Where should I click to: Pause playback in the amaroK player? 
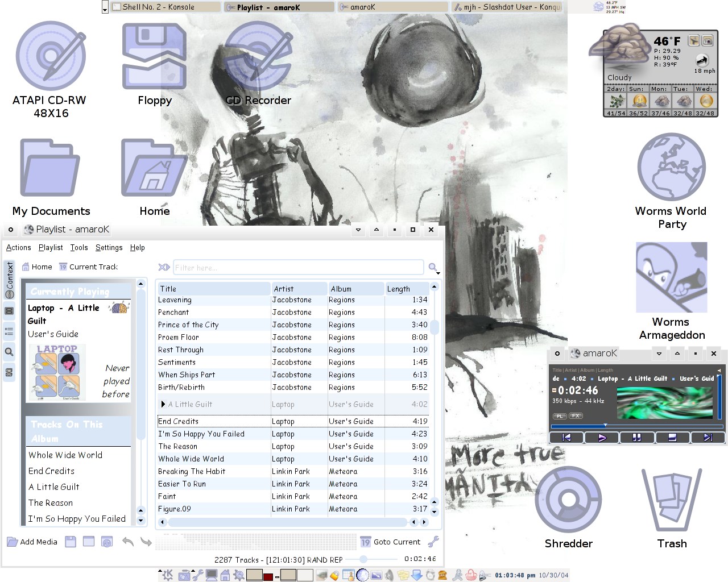pos(637,437)
